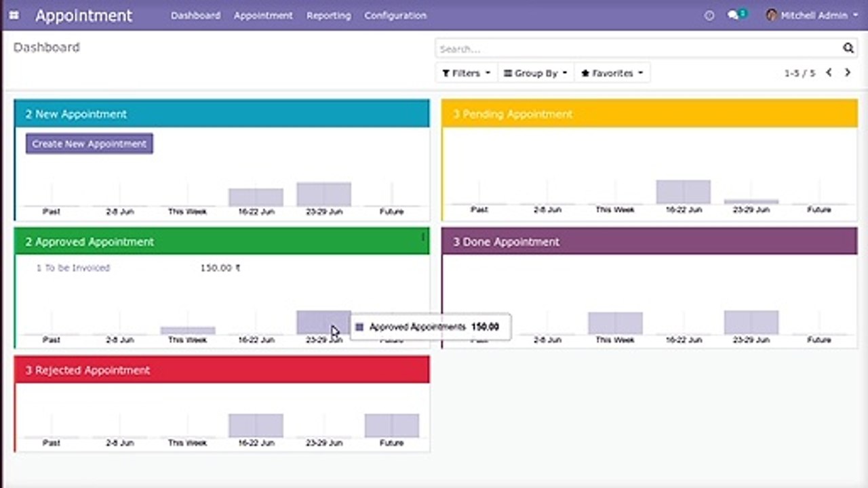Go to next page arrow
Viewport: 868px width, 488px height.
pyautogui.click(x=848, y=73)
